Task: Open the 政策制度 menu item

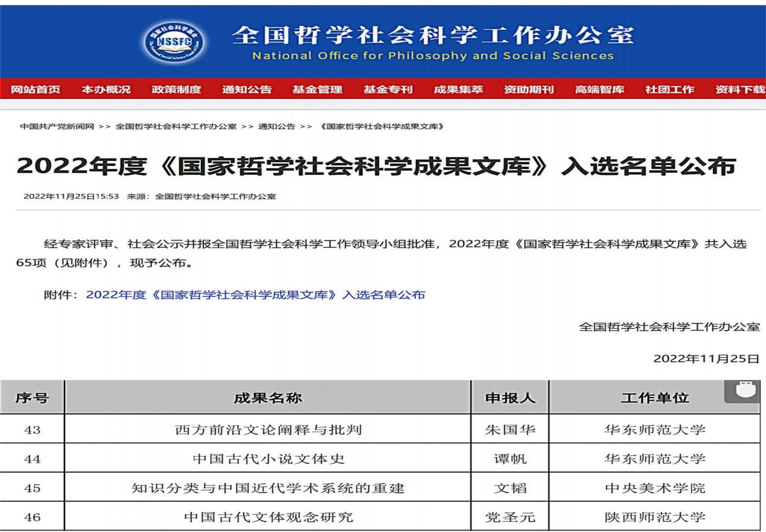Action: pos(176,89)
